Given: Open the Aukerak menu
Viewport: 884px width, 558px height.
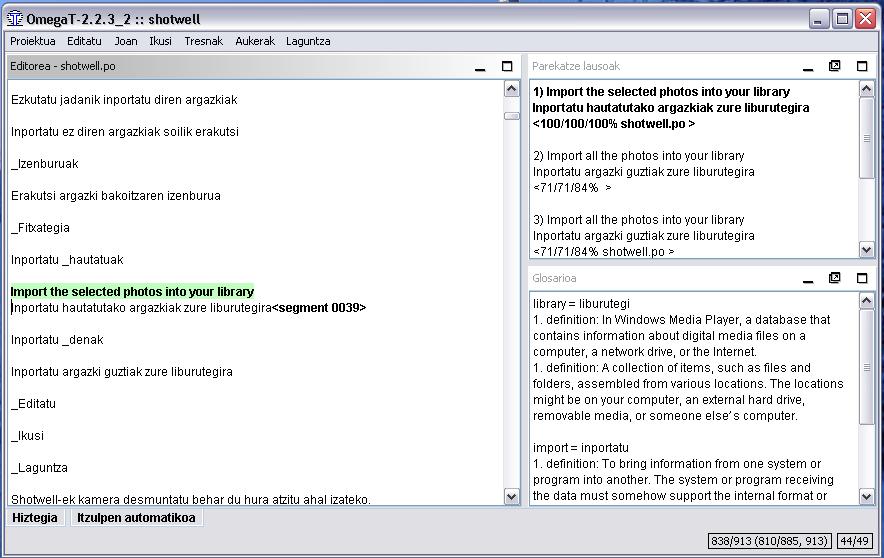Looking at the screenshot, I should coord(255,41).
